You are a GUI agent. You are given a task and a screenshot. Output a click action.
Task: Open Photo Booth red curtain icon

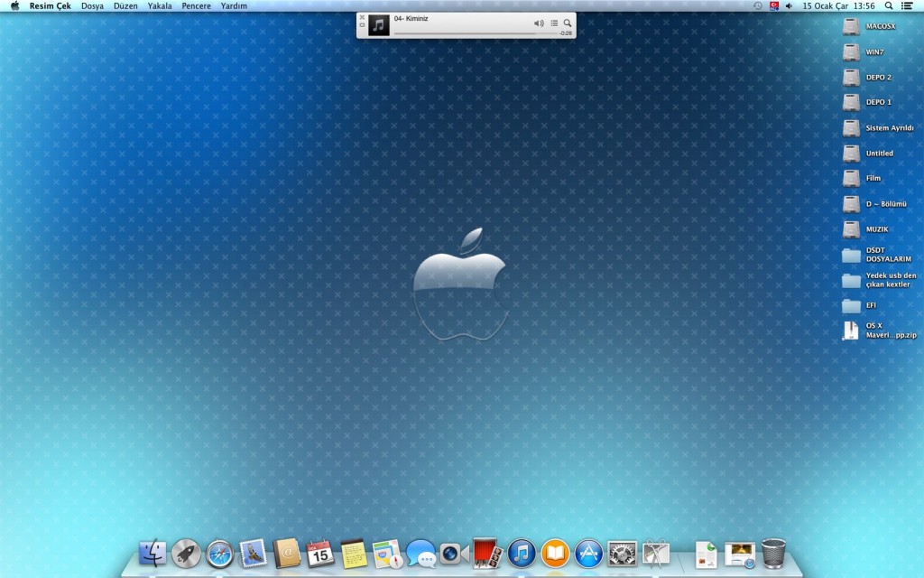coord(487,554)
